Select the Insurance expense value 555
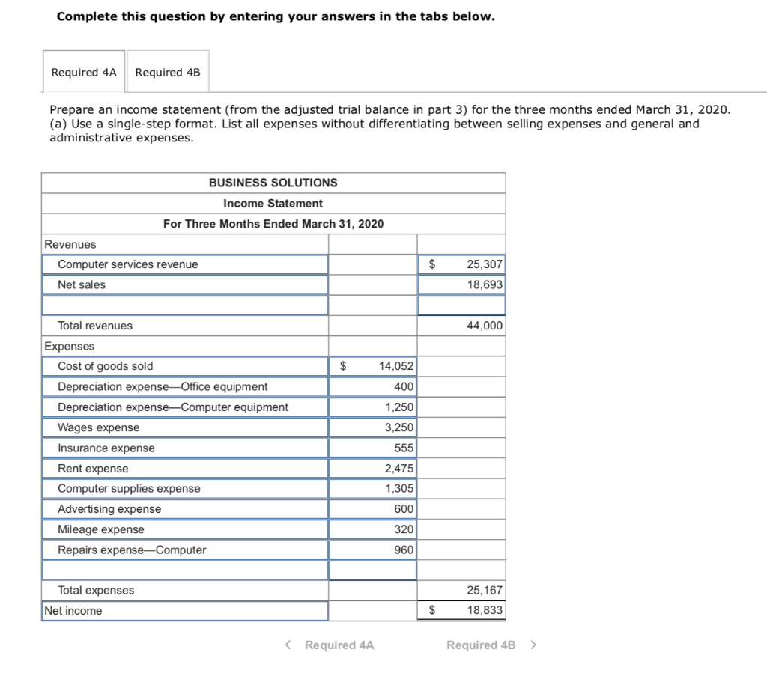This screenshot has height=700, width=767. click(x=372, y=448)
